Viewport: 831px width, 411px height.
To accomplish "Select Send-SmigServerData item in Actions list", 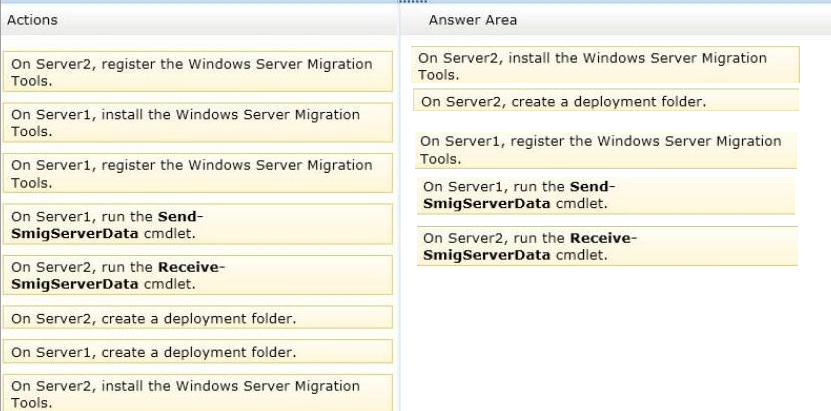I will coord(197,224).
